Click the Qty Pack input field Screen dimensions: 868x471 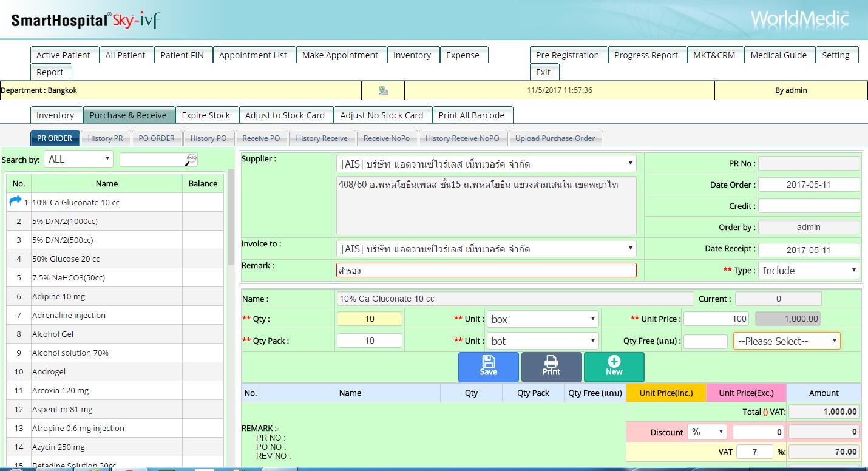click(x=370, y=341)
